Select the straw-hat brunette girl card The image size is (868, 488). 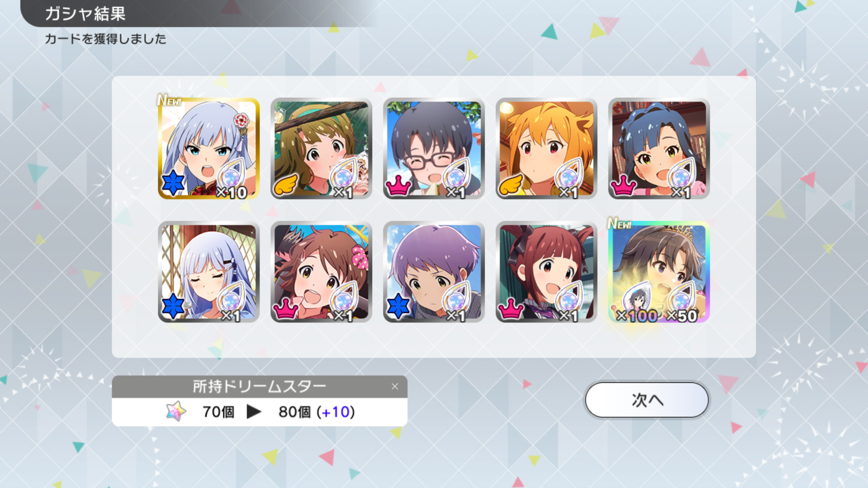(321, 148)
